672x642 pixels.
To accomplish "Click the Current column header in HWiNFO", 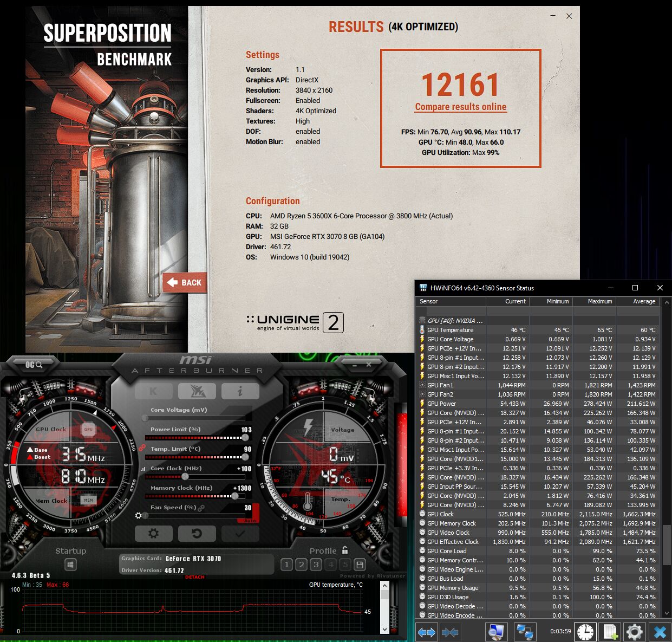I will pyautogui.click(x=507, y=301).
